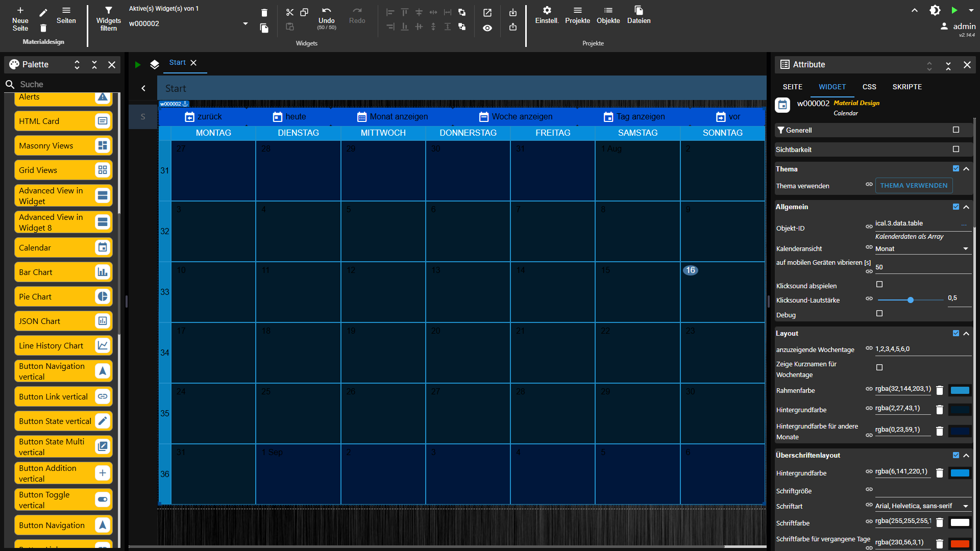Viewport: 980px width, 551px height.
Task: Switch to SEITE attribute tab
Action: coord(793,87)
